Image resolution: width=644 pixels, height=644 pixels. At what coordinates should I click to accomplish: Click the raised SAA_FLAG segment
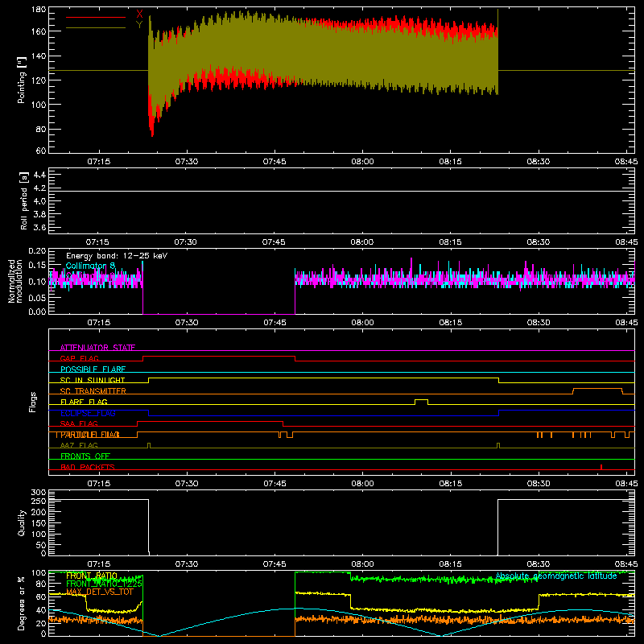tap(210, 421)
